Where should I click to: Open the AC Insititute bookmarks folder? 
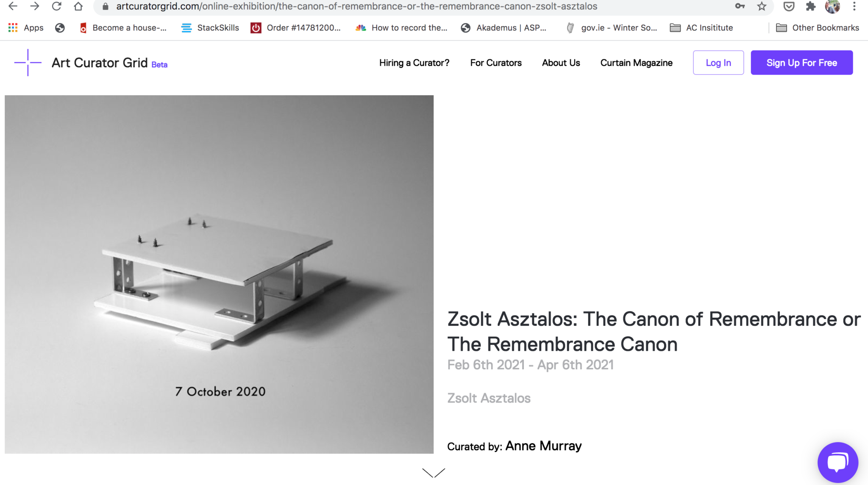coord(701,28)
